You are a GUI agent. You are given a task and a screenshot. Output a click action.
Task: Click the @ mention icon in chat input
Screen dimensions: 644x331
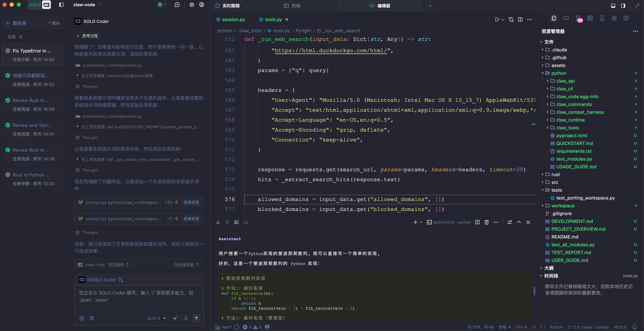(82, 318)
